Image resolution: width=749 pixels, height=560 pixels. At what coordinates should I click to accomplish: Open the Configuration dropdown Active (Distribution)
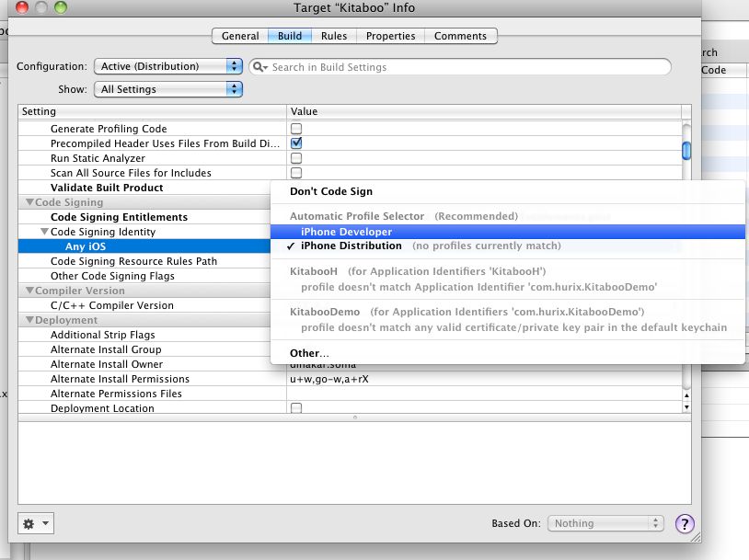click(x=168, y=66)
